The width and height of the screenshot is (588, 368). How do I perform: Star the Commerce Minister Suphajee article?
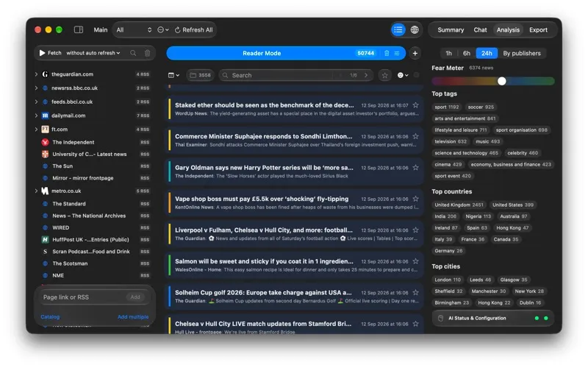click(x=415, y=136)
